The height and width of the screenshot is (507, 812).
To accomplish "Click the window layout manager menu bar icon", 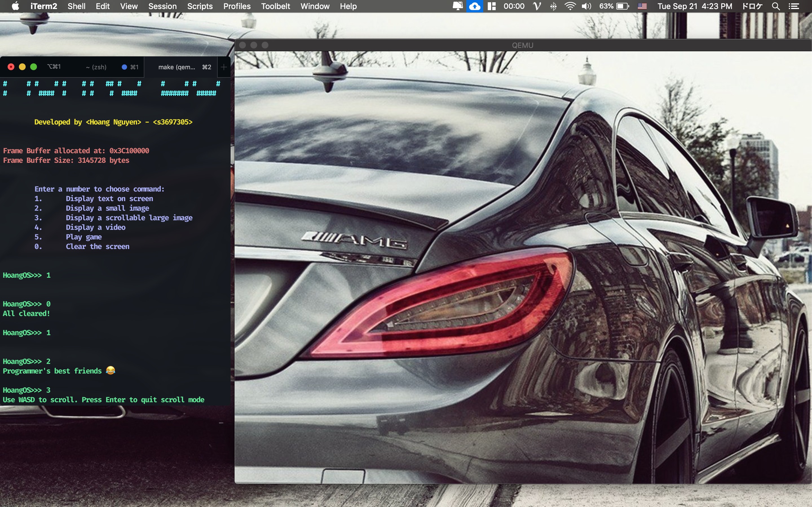I will click(491, 6).
